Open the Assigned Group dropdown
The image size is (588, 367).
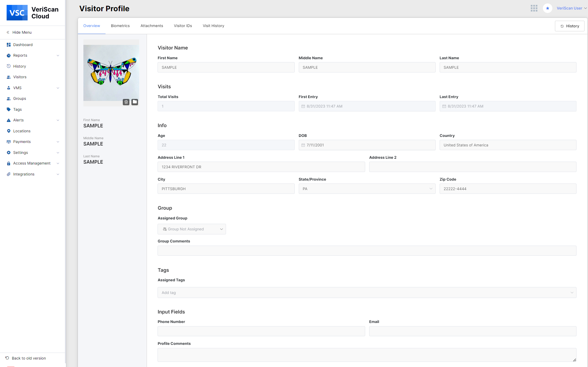(x=192, y=229)
